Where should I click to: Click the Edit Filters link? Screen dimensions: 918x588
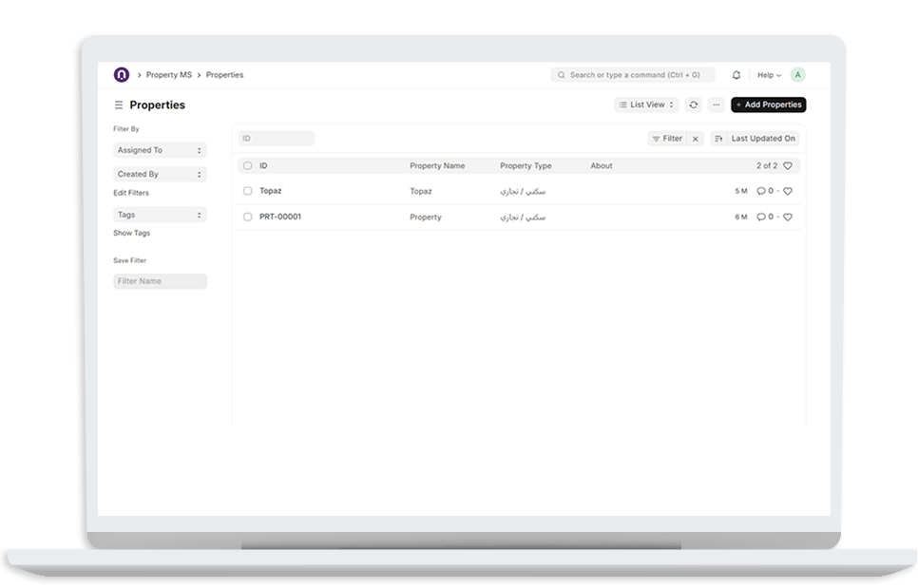(131, 193)
